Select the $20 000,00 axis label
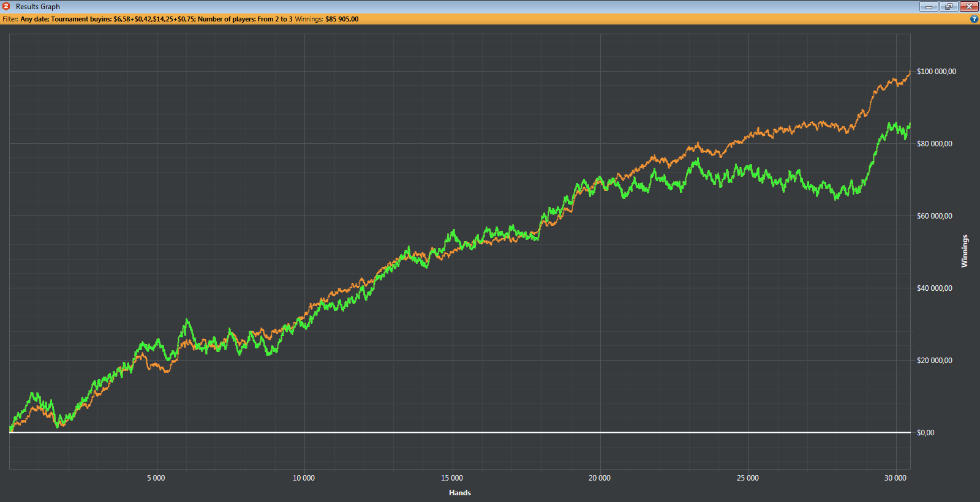 [934, 361]
